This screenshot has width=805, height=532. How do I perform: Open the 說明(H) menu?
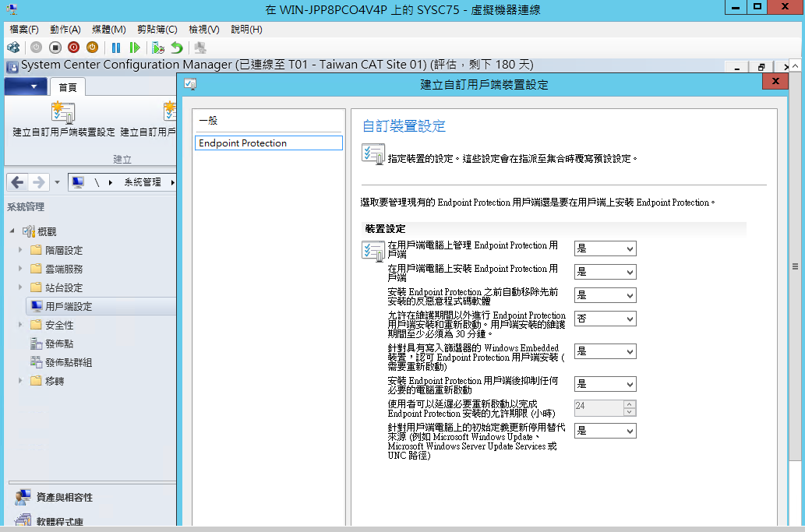(246, 30)
